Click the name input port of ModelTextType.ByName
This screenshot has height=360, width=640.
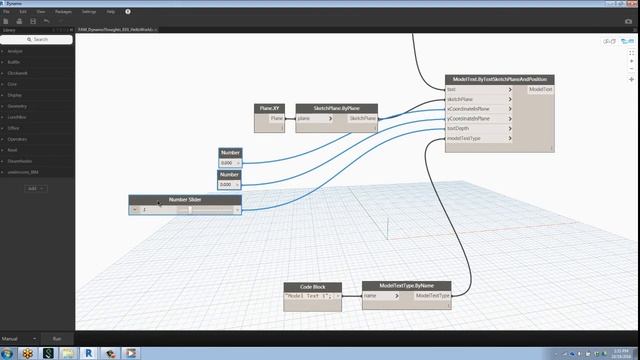coord(381,296)
